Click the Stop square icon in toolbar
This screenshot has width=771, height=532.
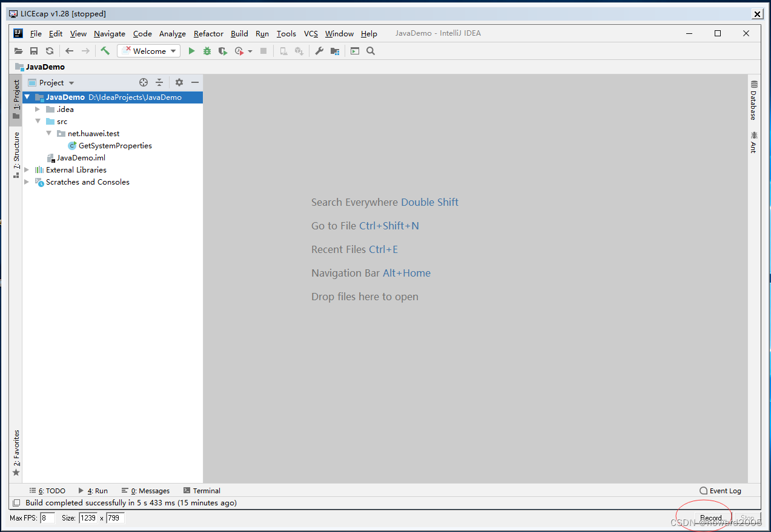pos(263,51)
